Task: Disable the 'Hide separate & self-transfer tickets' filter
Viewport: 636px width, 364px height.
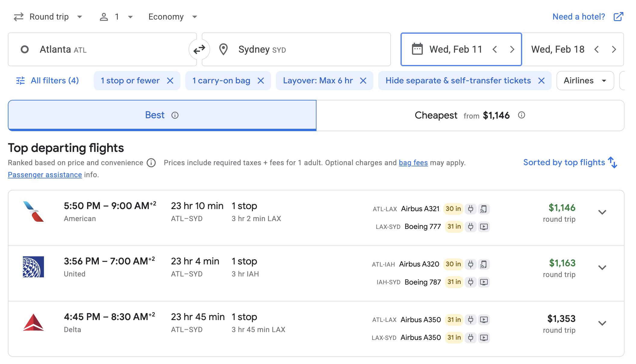Action: [x=541, y=80]
